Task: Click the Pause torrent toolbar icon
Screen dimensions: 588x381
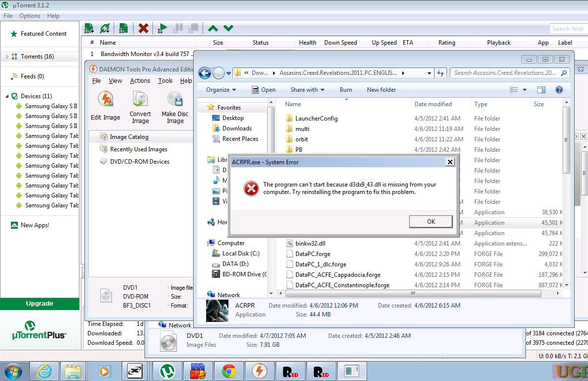Action: click(x=178, y=28)
